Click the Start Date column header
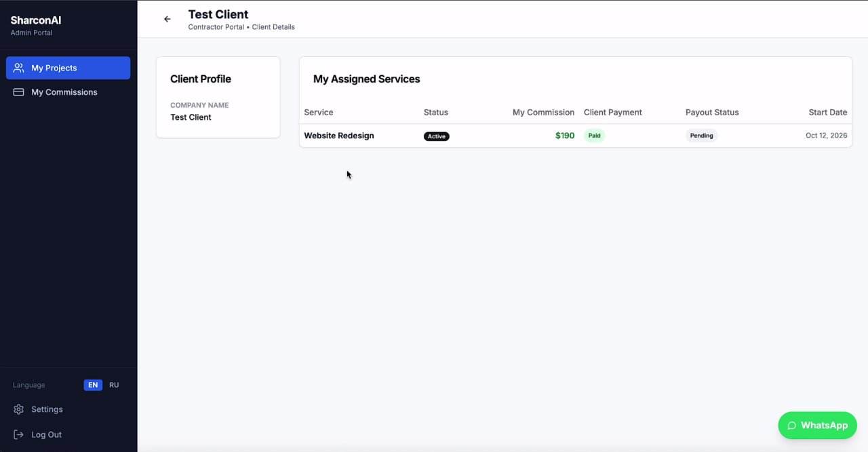Screen dimensions: 868x452 tap(827, 112)
